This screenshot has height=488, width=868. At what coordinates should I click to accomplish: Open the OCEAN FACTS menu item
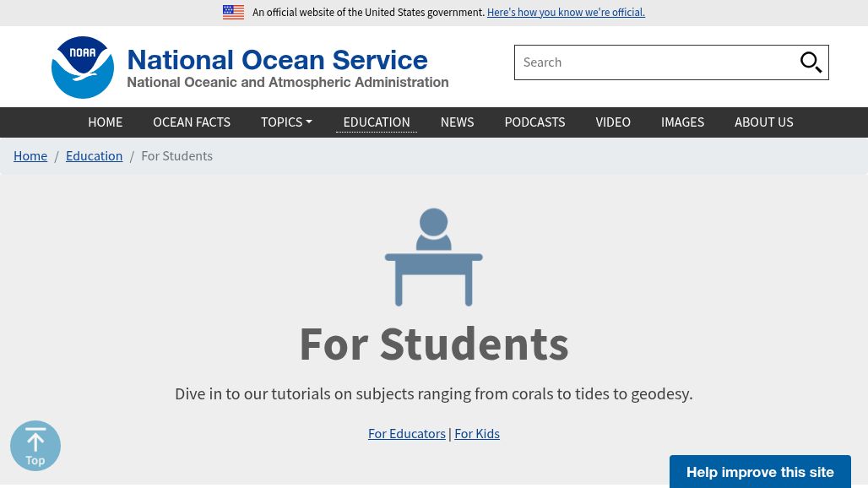pos(192,122)
